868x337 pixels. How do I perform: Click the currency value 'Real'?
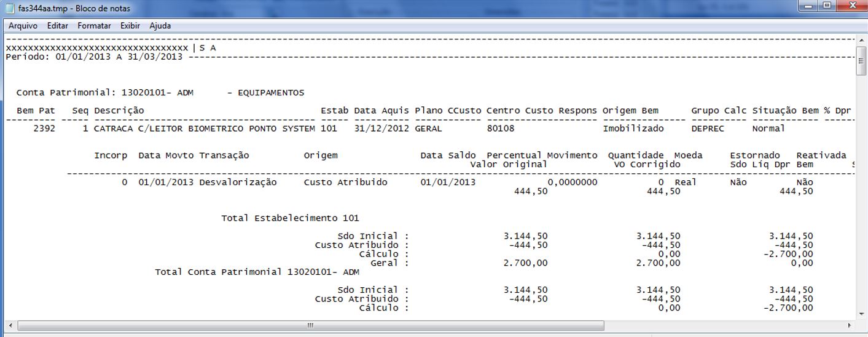pyautogui.click(x=686, y=182)
